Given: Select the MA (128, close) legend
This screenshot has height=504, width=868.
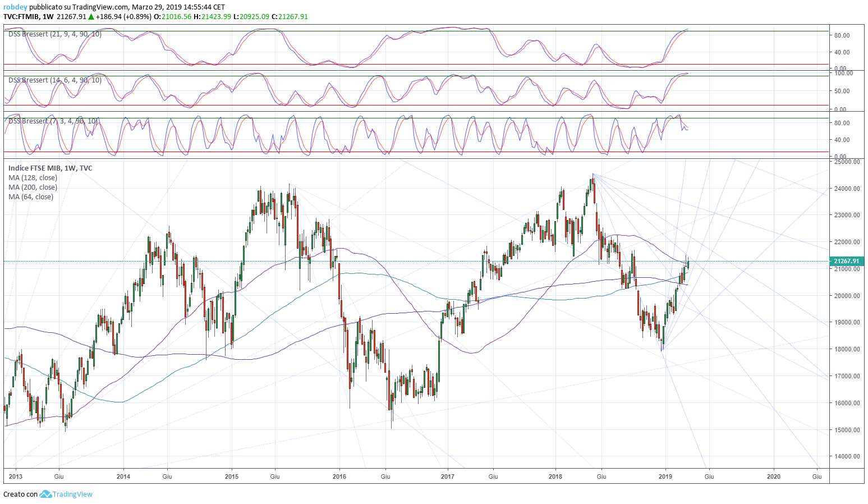Looking at the screenshot, I should point(33,178).
